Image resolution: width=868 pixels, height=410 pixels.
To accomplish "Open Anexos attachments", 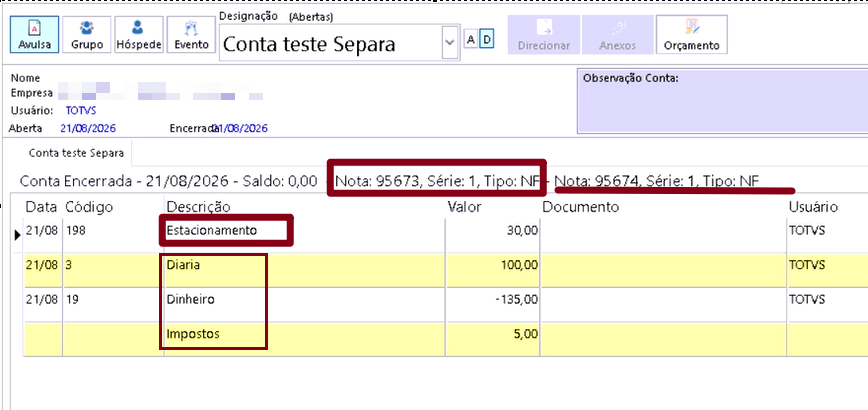I will (617, 34).
